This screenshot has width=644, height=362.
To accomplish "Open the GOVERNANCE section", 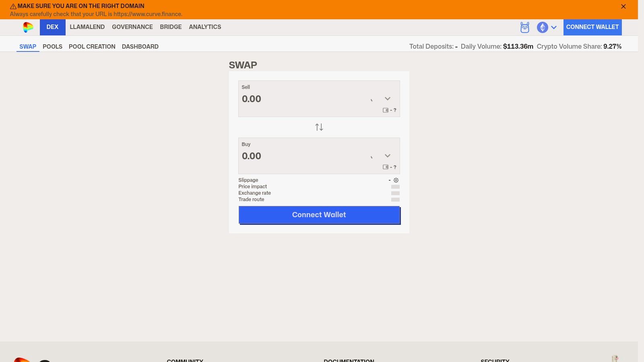I will 132,27.
